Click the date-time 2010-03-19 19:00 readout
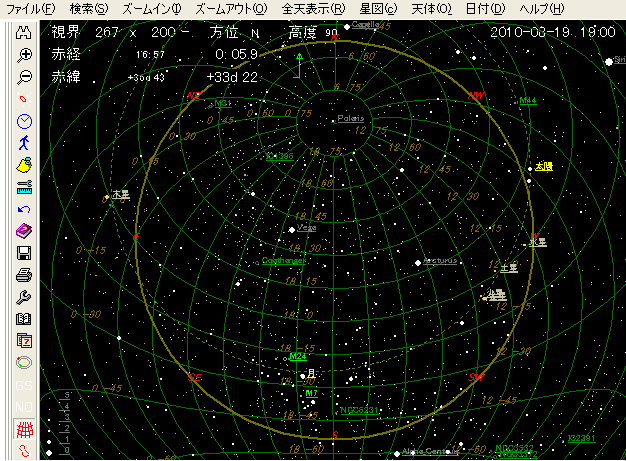Screen dimensions: 626x461 click(x=553, y=32)
